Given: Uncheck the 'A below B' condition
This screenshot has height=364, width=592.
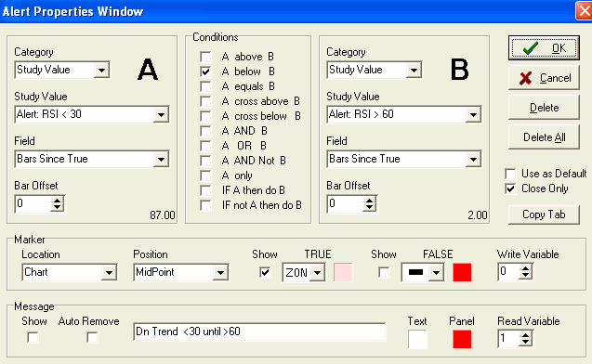Looking at the screenshot, I should 205,71.
